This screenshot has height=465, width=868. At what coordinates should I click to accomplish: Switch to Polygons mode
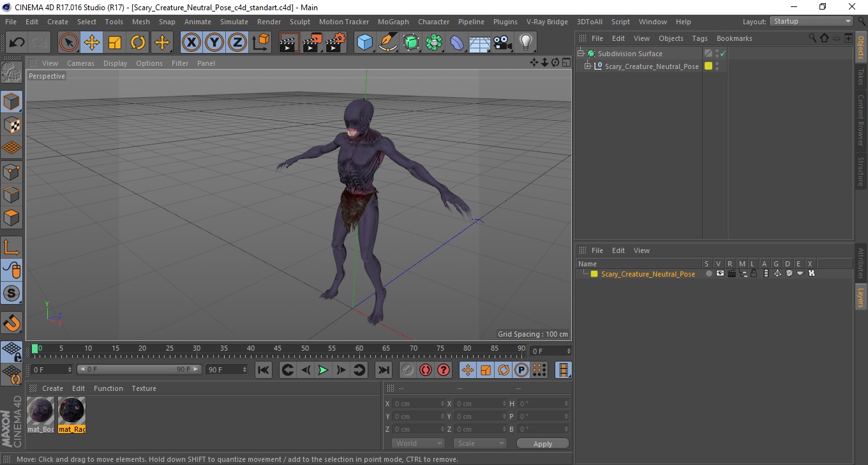(x=11, y=217)
